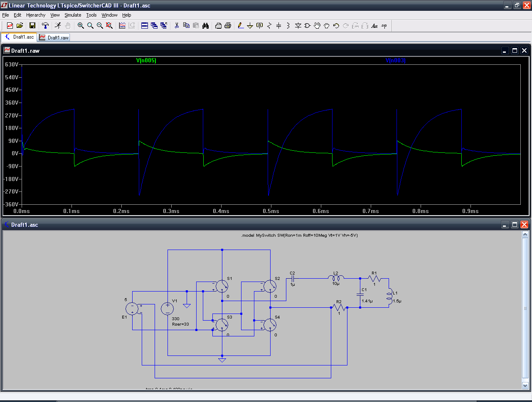
Task: Place a Diode from the toolbar
Action: 298,26
